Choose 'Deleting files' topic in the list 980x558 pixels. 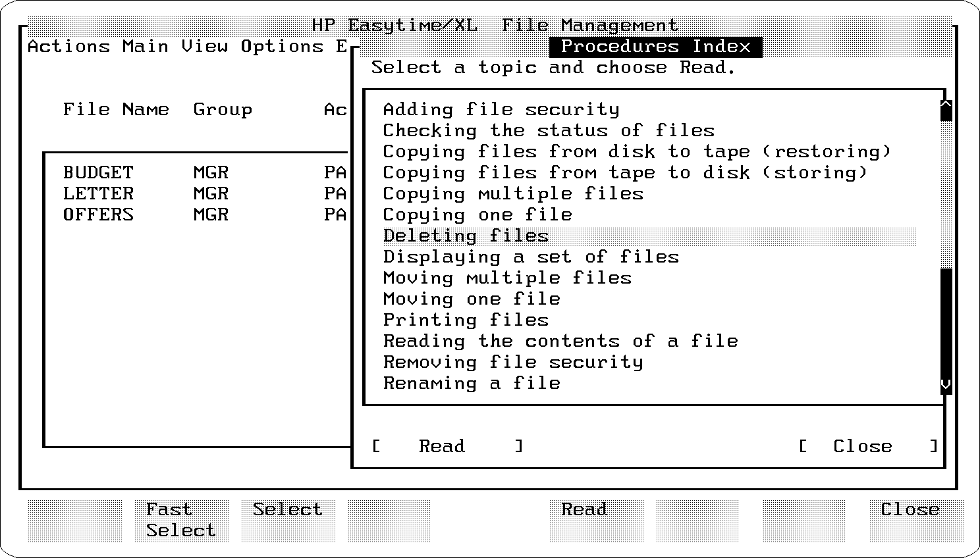click(x=466, y=236)
